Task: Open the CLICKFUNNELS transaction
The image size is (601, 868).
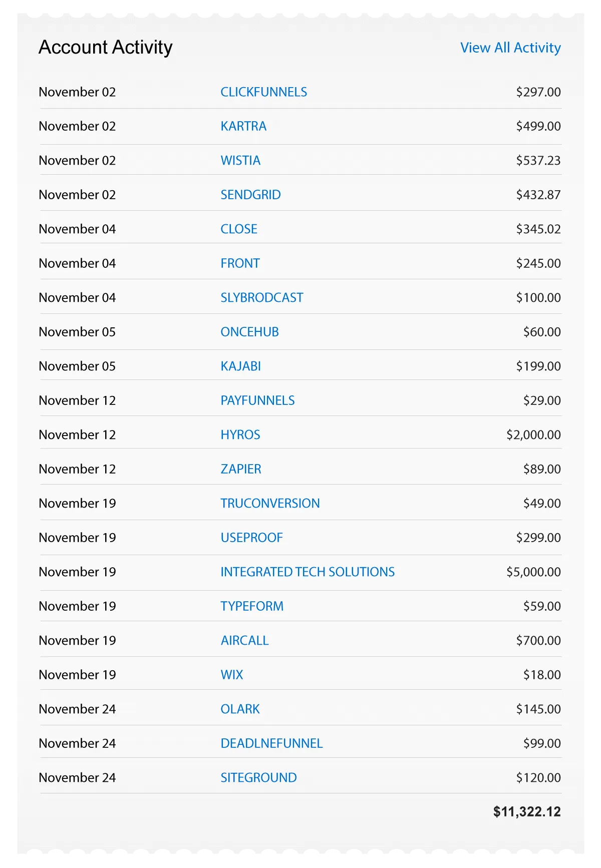Action: 263,92
